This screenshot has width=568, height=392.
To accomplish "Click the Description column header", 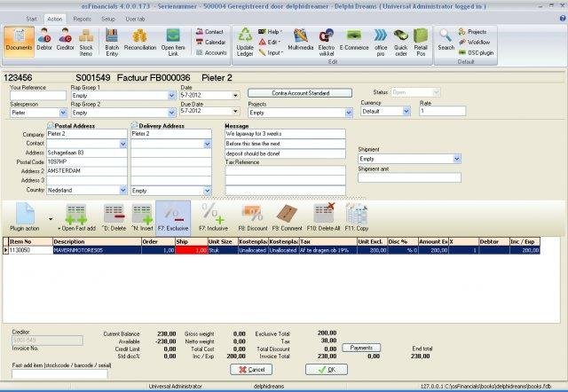I will (97, 241).
